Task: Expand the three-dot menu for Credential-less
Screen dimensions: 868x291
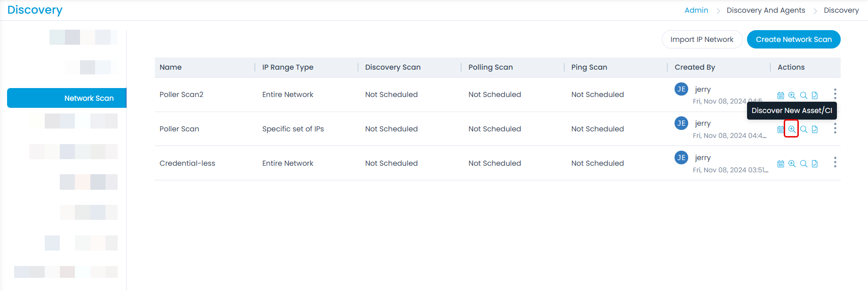Action: (x=835, y=162)
